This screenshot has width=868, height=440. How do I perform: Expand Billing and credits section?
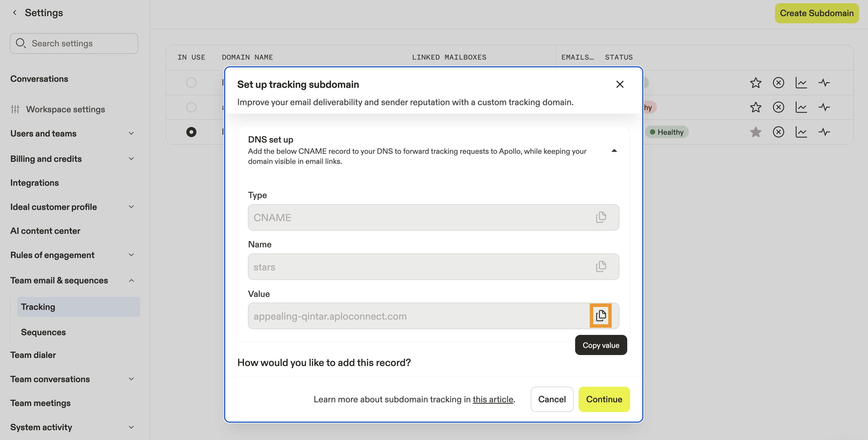tap(131, 159)
